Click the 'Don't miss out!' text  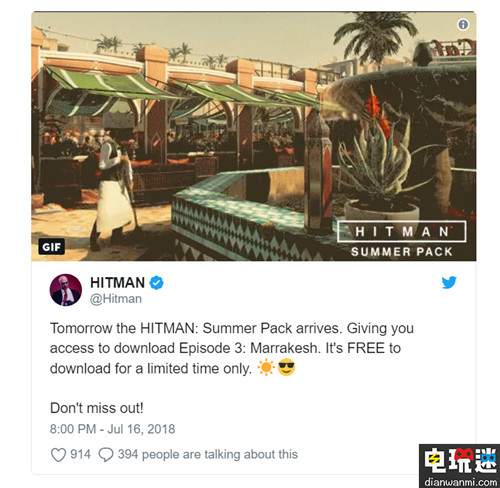pos(97,408)
